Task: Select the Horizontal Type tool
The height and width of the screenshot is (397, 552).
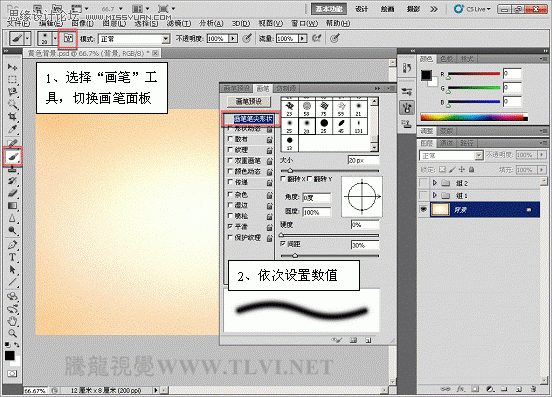Action: [12, 257]
